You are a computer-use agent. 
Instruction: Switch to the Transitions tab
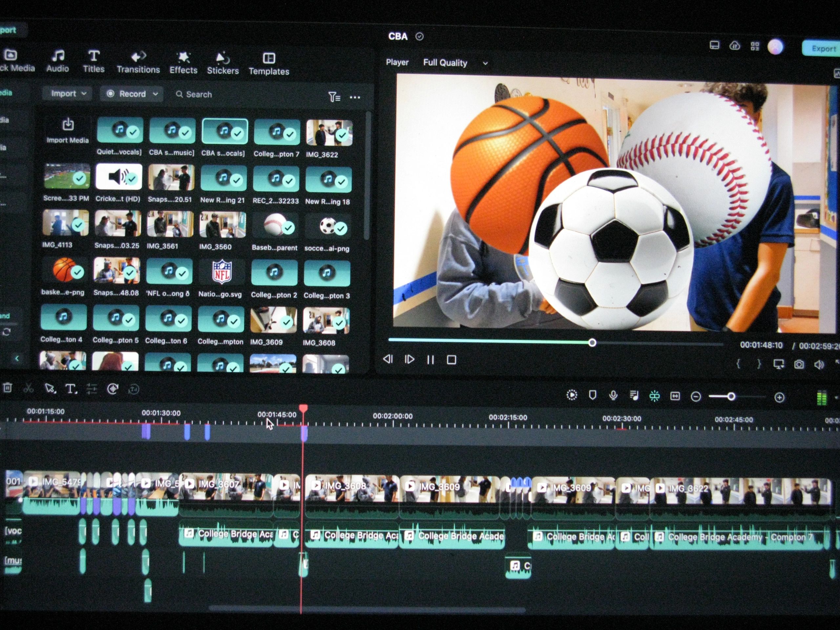point(138,63)
